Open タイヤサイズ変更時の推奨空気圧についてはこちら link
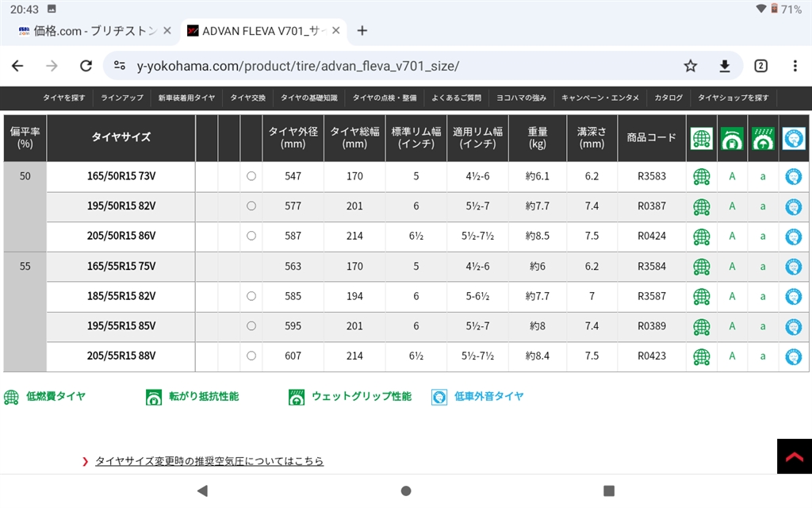The image size is (812, 508). click(x=209, y=461)
